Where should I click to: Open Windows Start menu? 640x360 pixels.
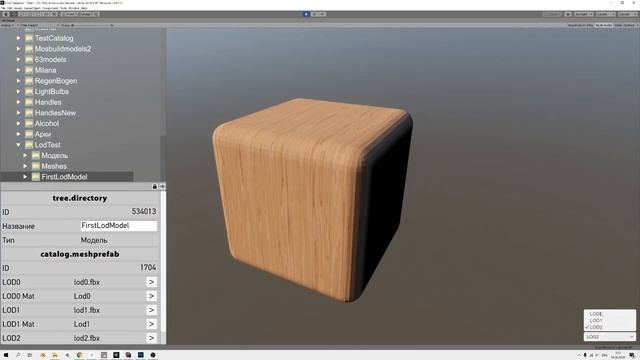tap(6, 355)
